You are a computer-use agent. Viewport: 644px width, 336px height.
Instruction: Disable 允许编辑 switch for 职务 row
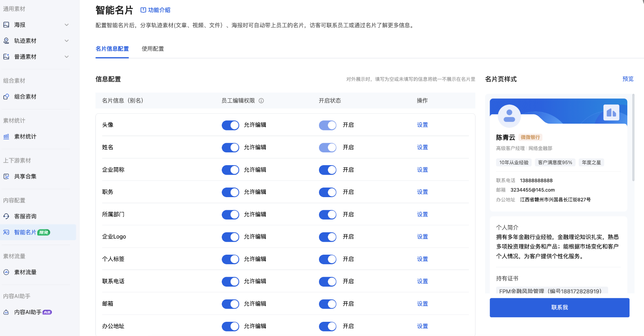(230, 192)
